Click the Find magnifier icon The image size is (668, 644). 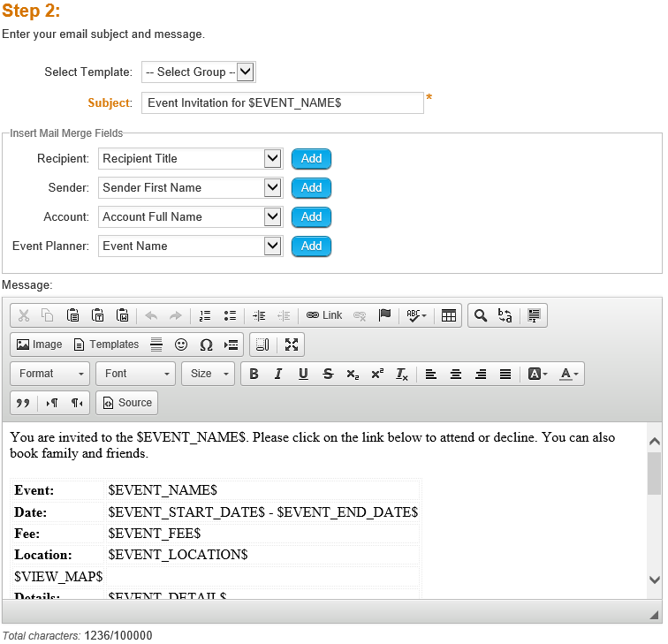pos(480,315)
